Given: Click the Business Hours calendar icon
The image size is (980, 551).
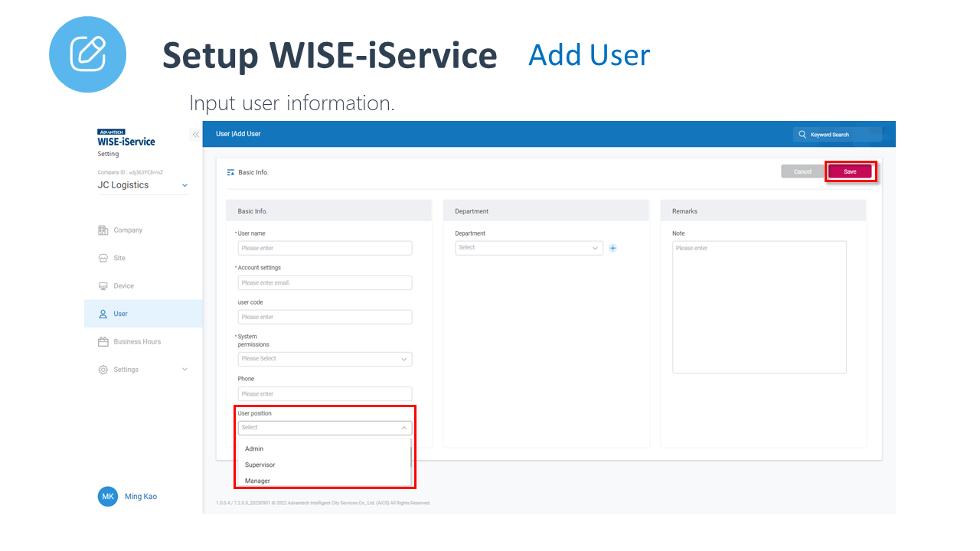Looking at the screenshot, I should click(x=103, y=342).
